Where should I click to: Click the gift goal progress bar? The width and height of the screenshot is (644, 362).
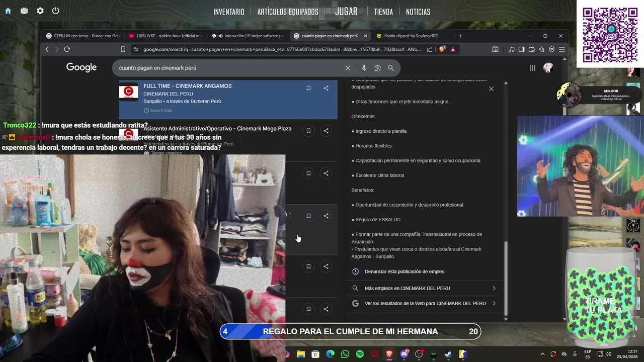pyautogui.click(x=351, y=331)
